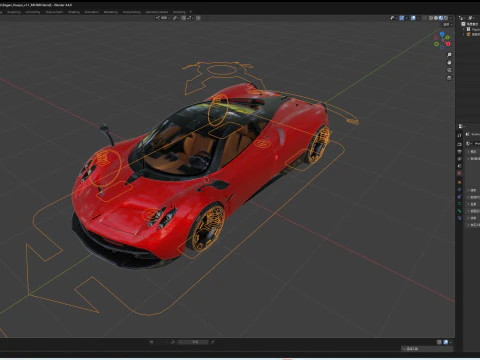
Task: Add a new workspace with plus button
Action: click(x=191, y=12)
